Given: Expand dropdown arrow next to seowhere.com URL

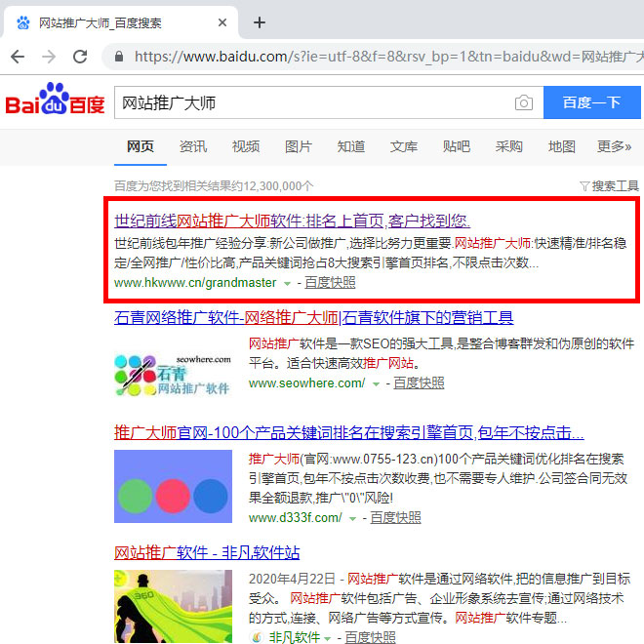Looking at the screenshot, I should click(376, 384).
